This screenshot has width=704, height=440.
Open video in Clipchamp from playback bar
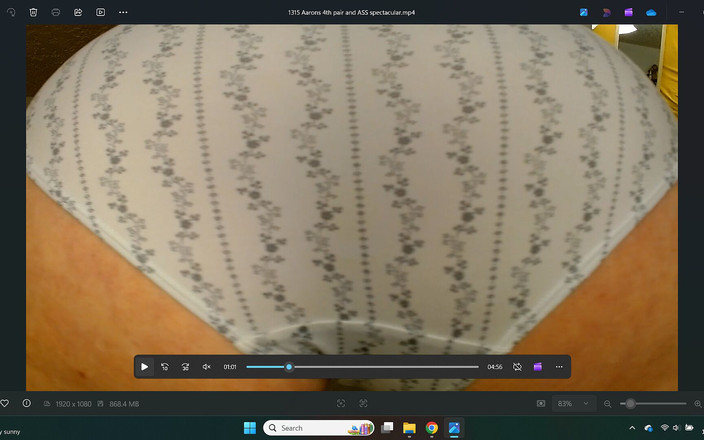click(538, 367)
